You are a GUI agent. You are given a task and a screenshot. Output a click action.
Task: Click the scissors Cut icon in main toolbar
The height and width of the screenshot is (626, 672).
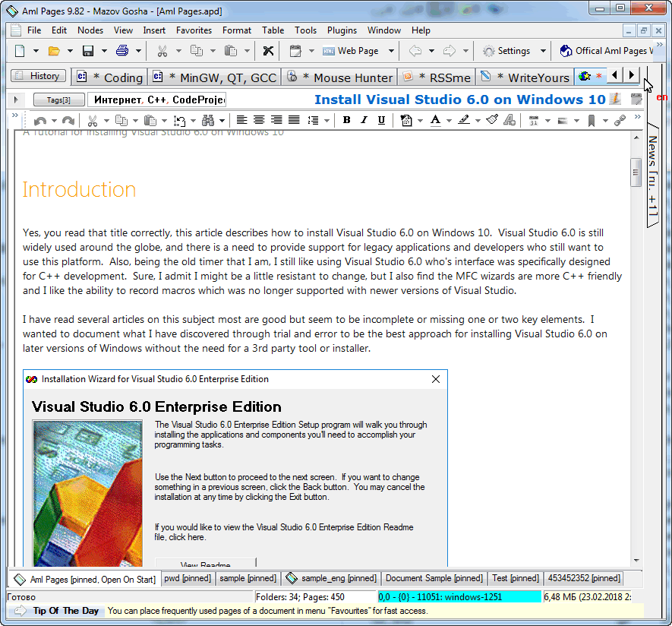162,51
